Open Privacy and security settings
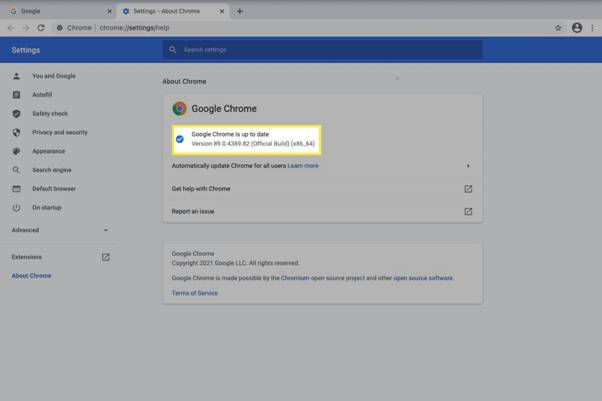 pos(60,132)
